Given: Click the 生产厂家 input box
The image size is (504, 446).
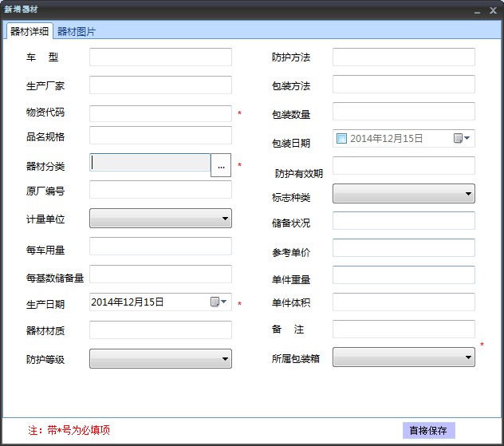Looking at the screenshot, I should click(x=160, y=85).
